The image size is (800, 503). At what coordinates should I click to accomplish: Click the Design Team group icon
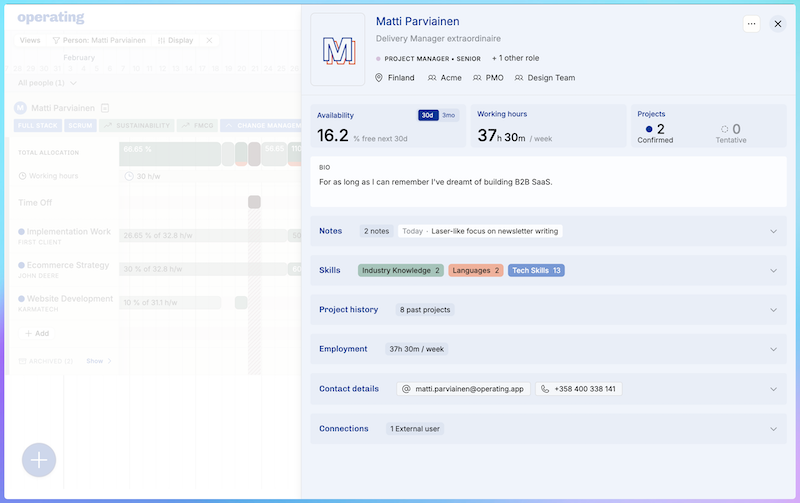tap(520, 78)
